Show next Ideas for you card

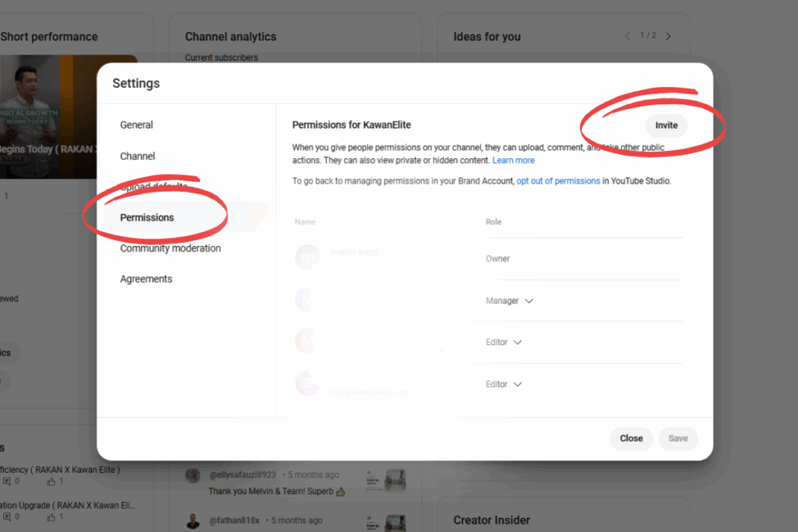point(668,36)
